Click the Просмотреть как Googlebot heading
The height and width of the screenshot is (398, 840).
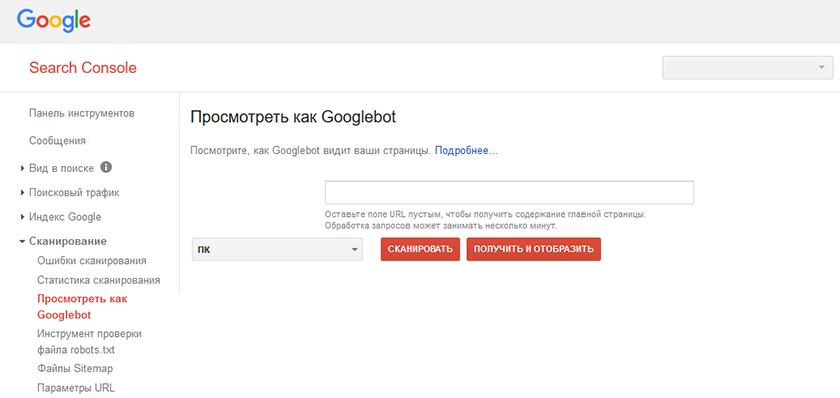click(x=293, y=118)
